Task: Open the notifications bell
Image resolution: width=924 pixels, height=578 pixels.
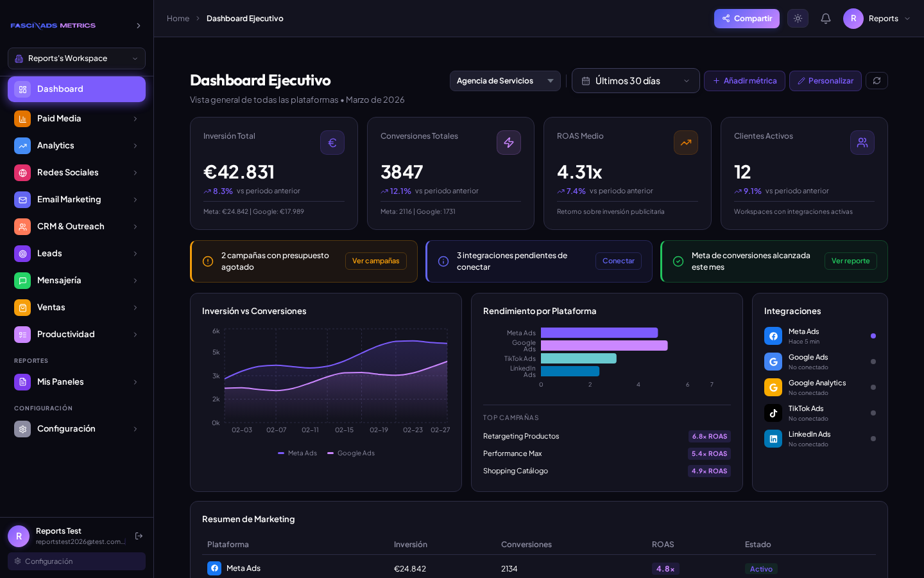Action: [826, 19]
